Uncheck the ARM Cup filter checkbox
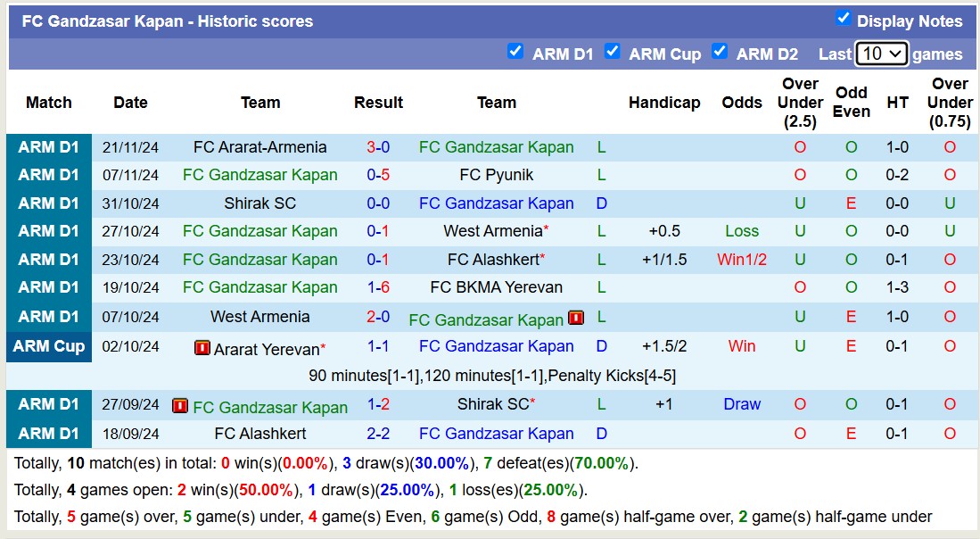980x539 pixels. click(612, 52)
